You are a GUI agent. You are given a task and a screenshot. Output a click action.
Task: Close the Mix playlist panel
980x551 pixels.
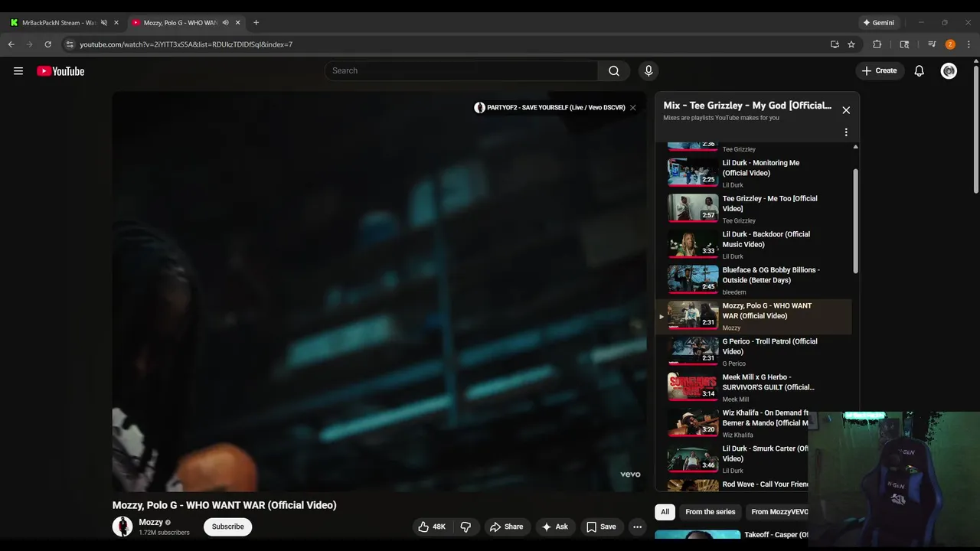click(846, 110)
